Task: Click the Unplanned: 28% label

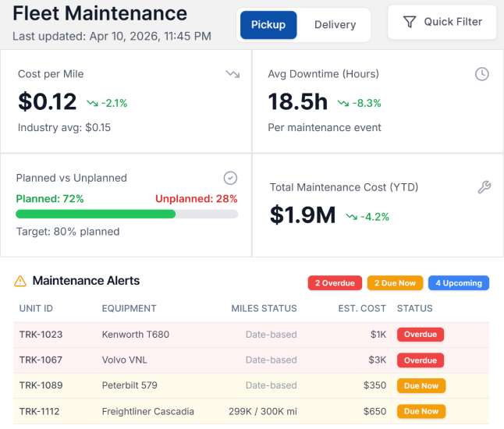Action: click(197, 199)
